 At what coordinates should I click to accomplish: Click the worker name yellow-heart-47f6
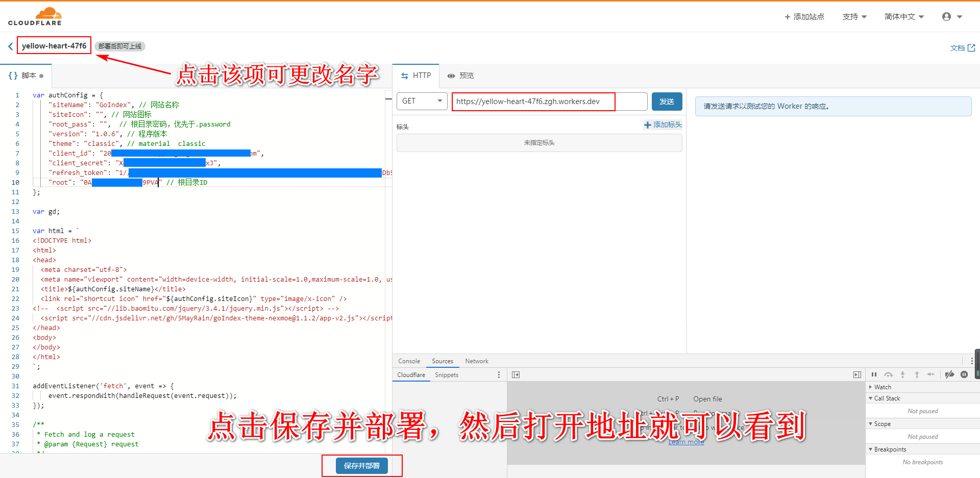pos(54,45)
